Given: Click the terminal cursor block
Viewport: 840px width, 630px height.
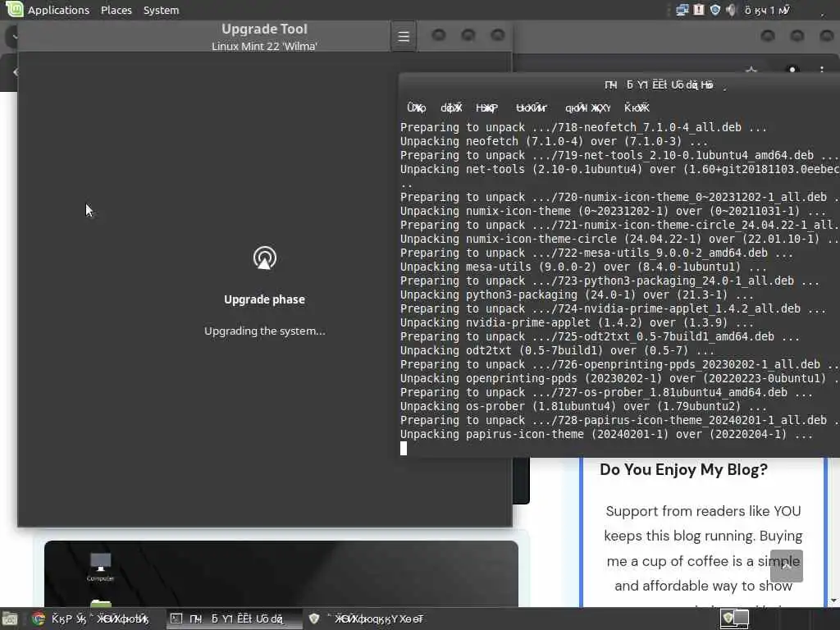Looking at the screenshot, I should tap(404, 449).
